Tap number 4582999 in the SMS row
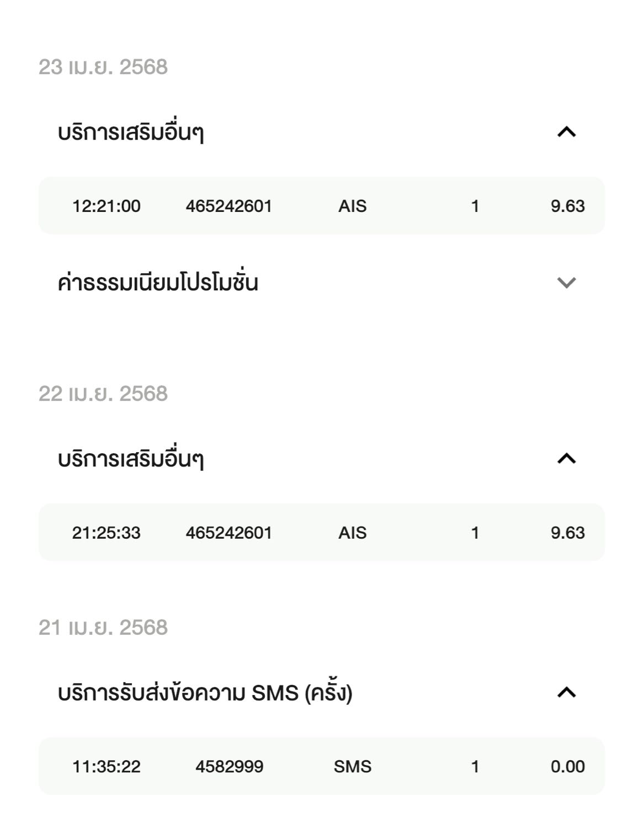 point(229,766)
